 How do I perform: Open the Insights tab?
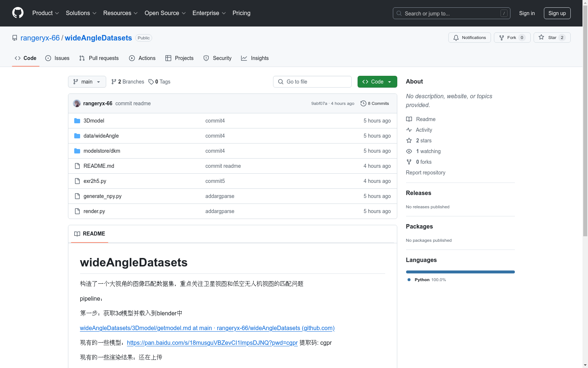[x=255, y=58]
